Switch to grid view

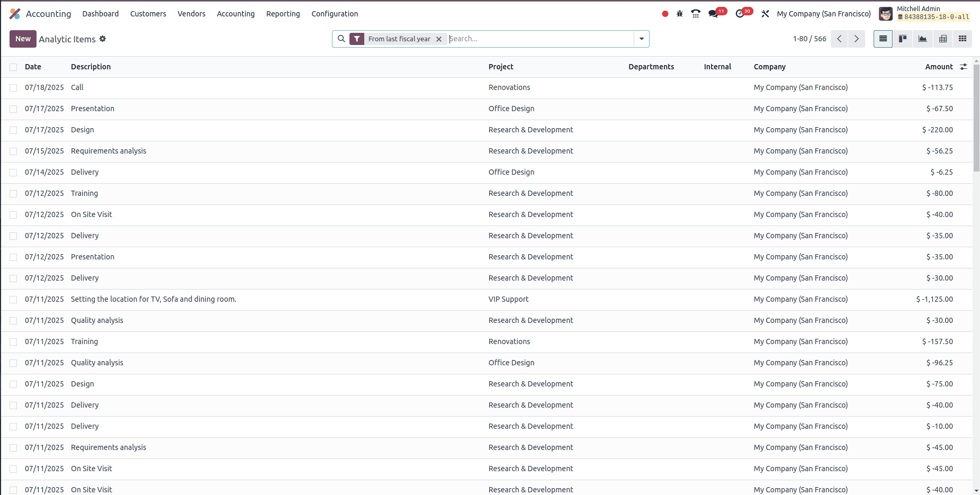click(963, 39)
